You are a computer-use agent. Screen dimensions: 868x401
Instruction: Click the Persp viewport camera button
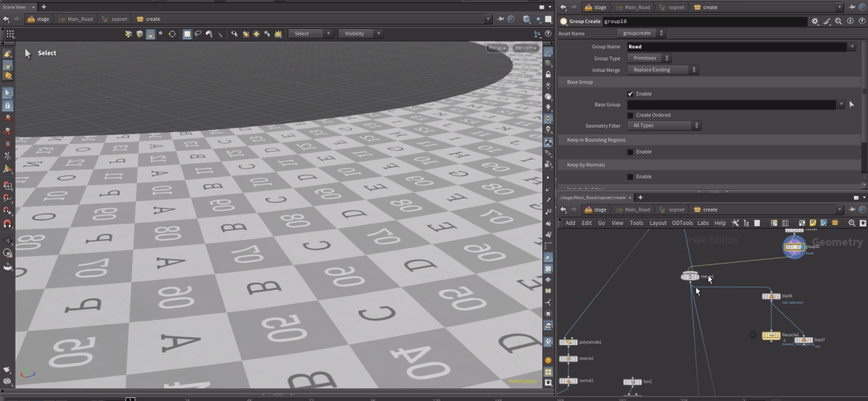tap(496, 48)
